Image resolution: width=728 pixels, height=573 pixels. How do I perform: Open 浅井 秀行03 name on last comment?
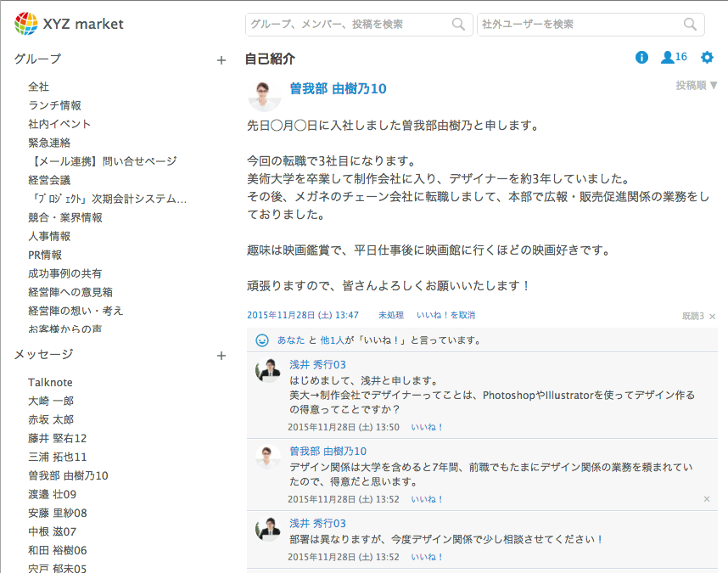tap(317, 524)
